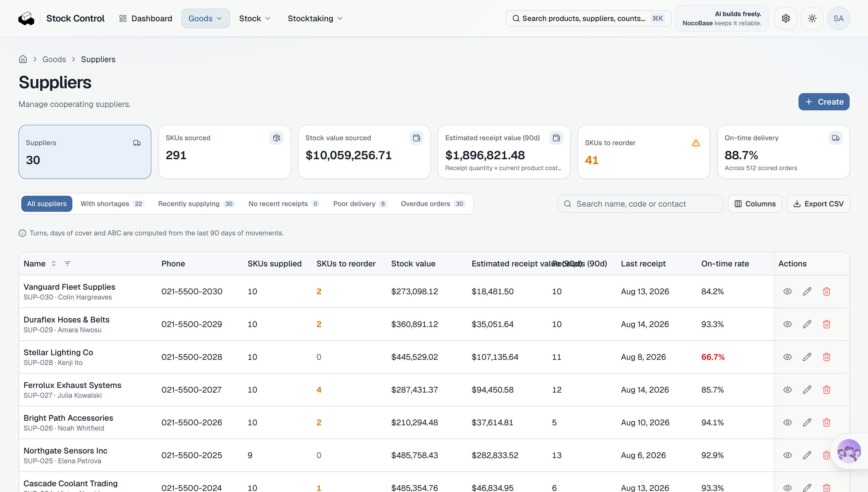The width and height of the screenshot is (868, 492).
Task: Click Northgate Sensors Inc stock value $485,758.43
Action: [x=414, y=456]
